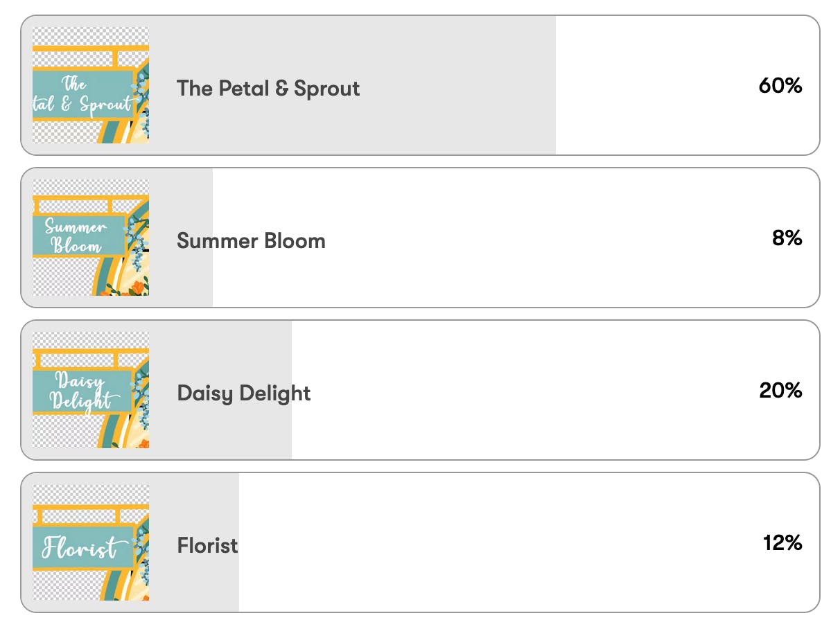Click the 20% result value

(780, 391)
